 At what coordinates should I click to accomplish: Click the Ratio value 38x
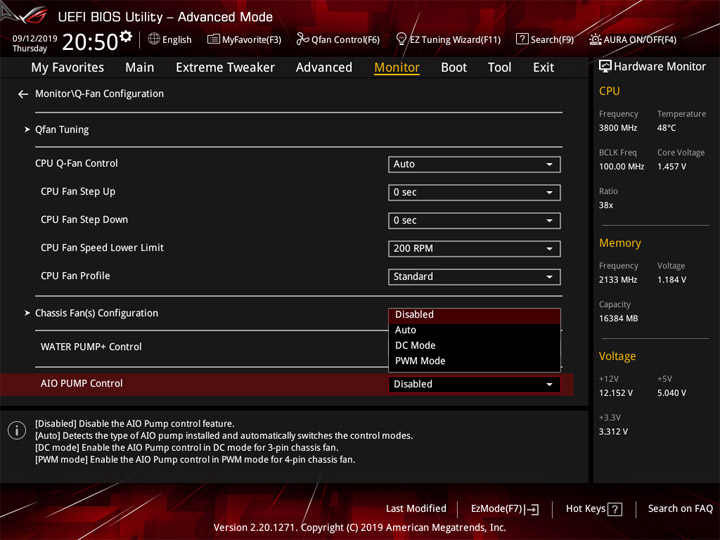(x=606, y=205)
